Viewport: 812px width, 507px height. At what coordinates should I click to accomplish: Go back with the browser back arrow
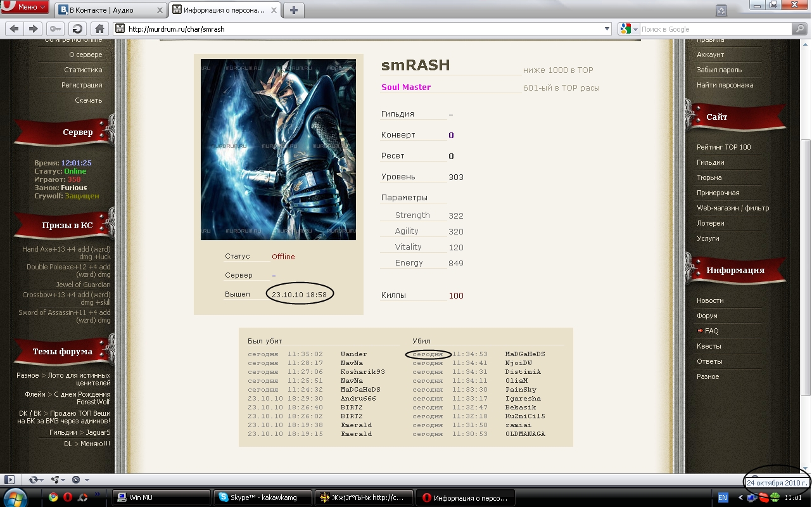point(15,29)
